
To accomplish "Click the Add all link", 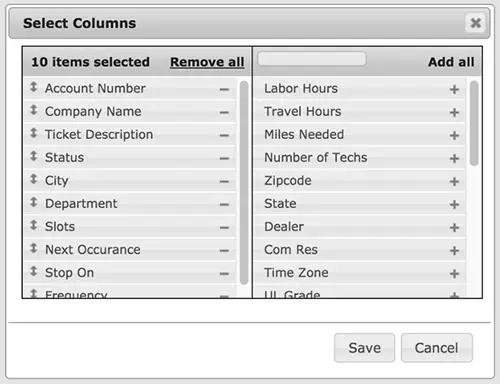I will tap(451, 62).
